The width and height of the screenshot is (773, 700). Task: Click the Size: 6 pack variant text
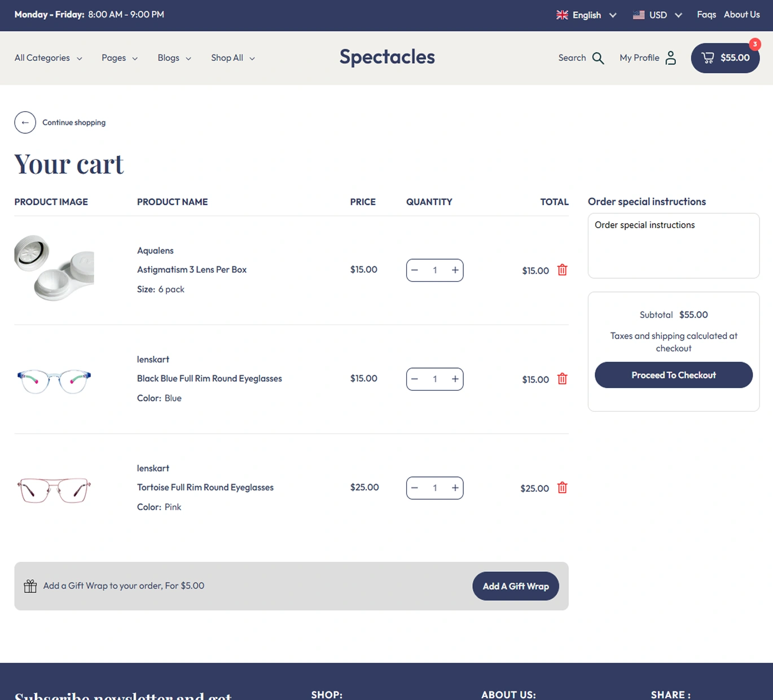pos(161,289)
